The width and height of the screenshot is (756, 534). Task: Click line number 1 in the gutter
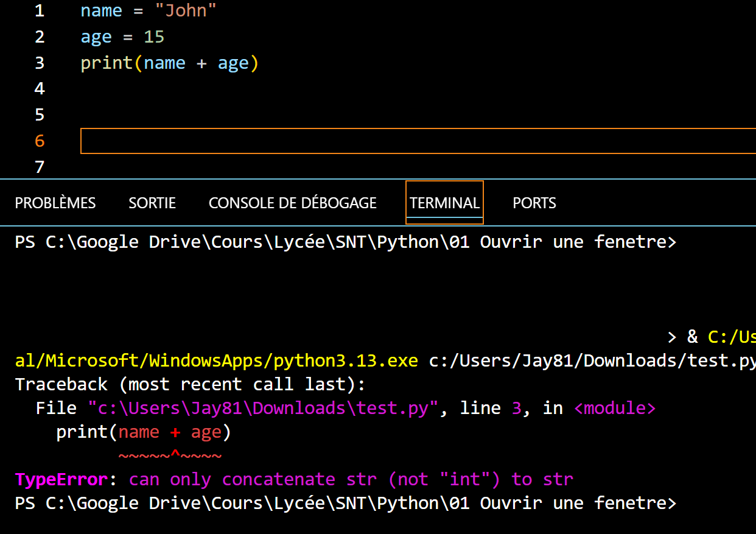(40, 11)
